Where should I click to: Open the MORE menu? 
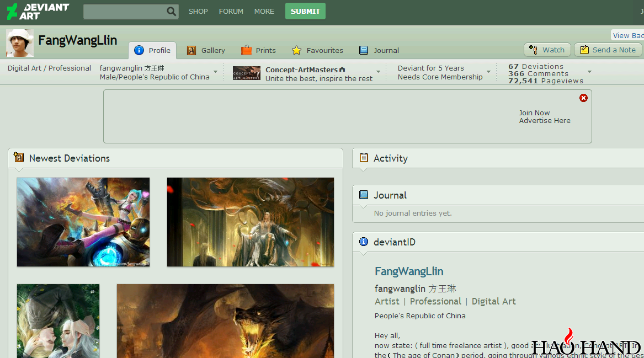click(264, 12)
